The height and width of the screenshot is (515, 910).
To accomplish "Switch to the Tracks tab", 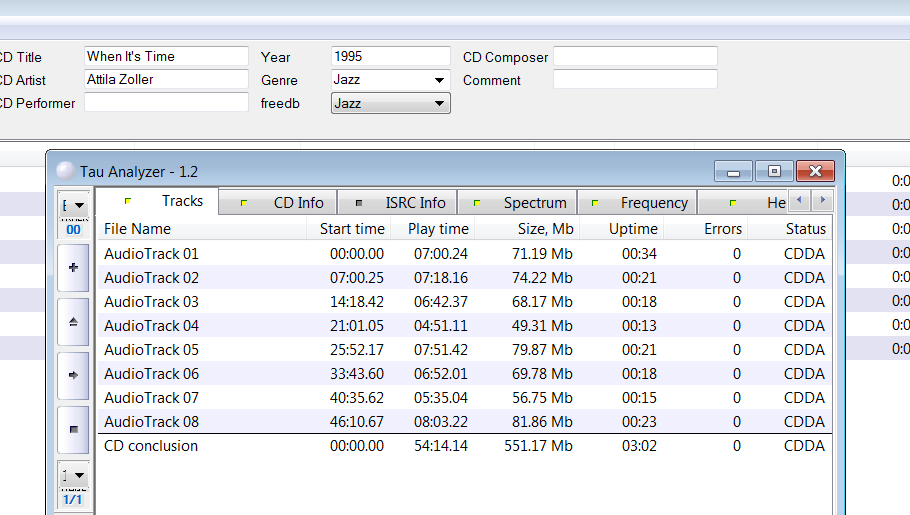I will point(158,201).
